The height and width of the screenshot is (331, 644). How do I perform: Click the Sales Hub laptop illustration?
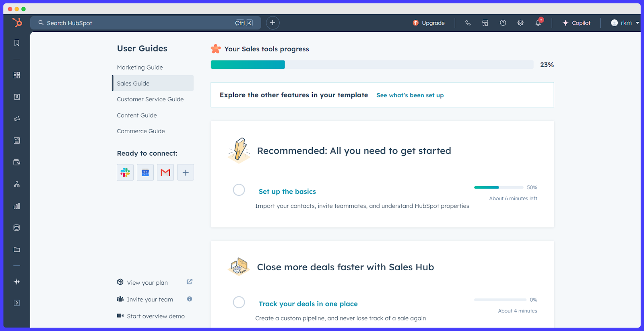click(239, 267)
